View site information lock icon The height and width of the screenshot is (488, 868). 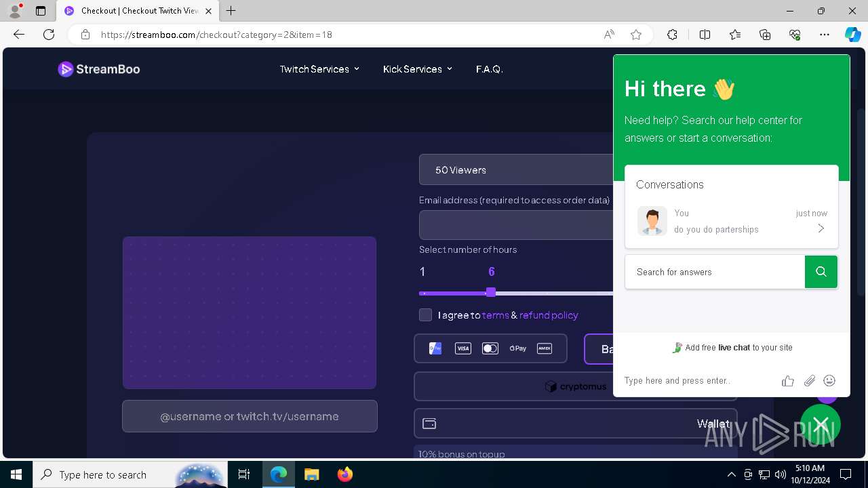85,35
